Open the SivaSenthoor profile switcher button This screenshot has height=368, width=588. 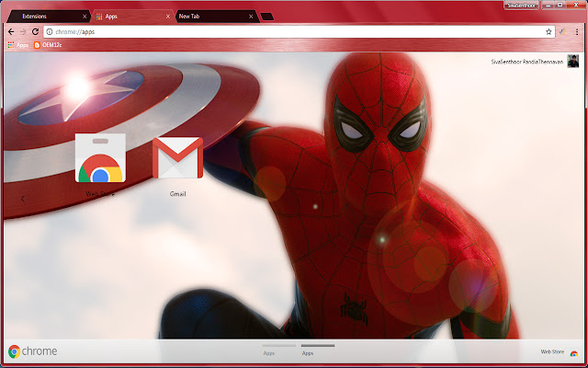tap(522, 6)
